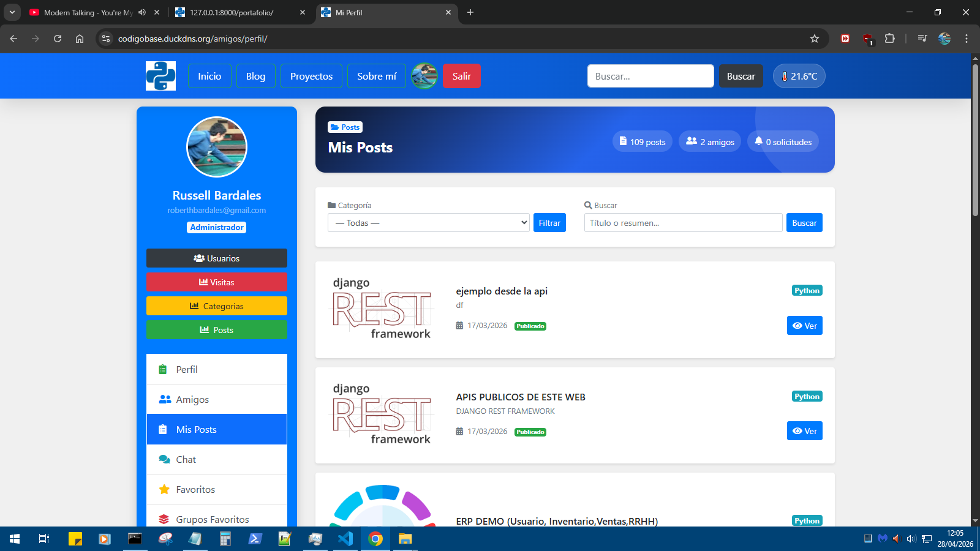Click the Python logo in the navbar
980x551 pixels.
click(x=160, y=76)
